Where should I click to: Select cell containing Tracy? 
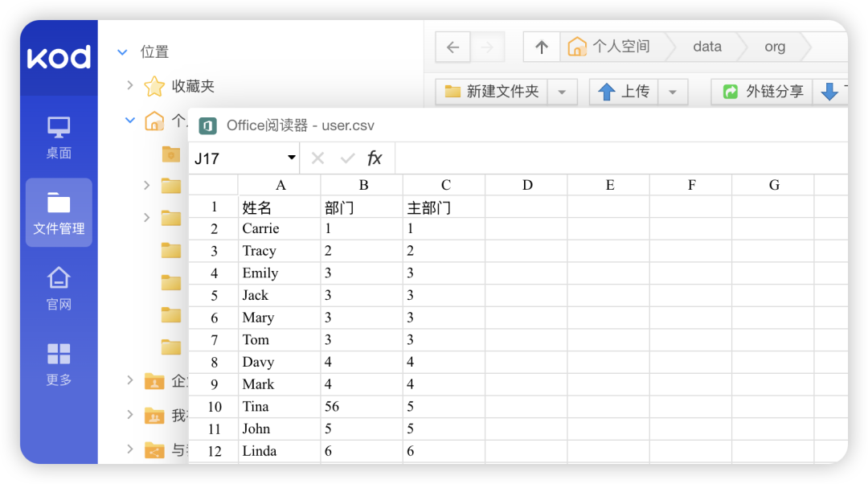click(x=280, y=251)
